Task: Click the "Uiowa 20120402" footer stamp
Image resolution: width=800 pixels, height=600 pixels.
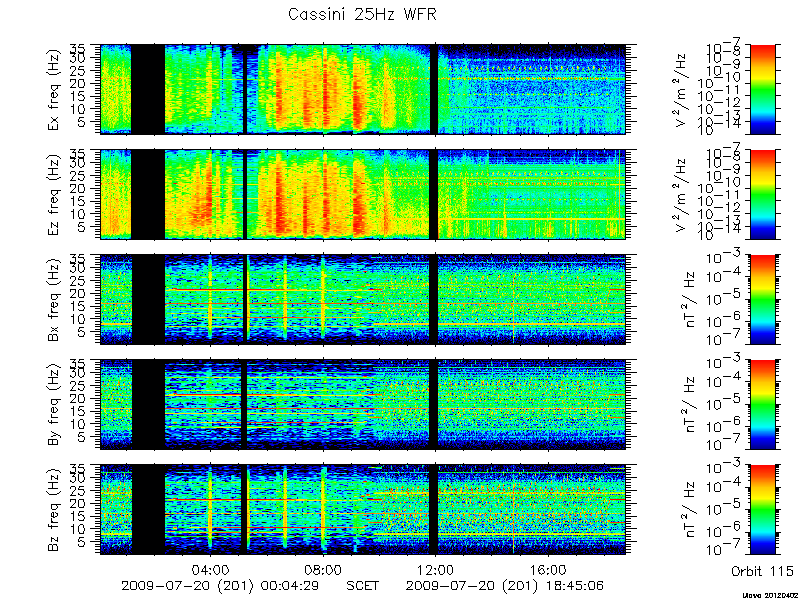Action: [x=770, y=595]
